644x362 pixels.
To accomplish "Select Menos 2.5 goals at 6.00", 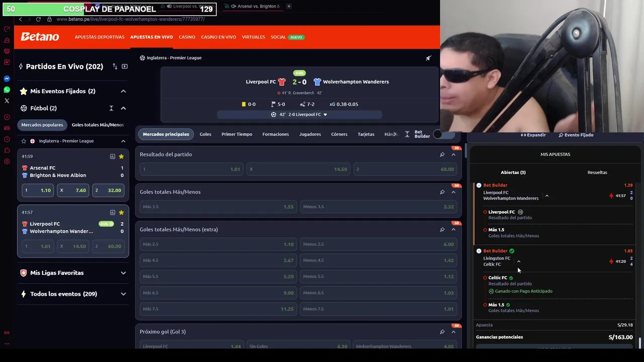I will point(378,244).
